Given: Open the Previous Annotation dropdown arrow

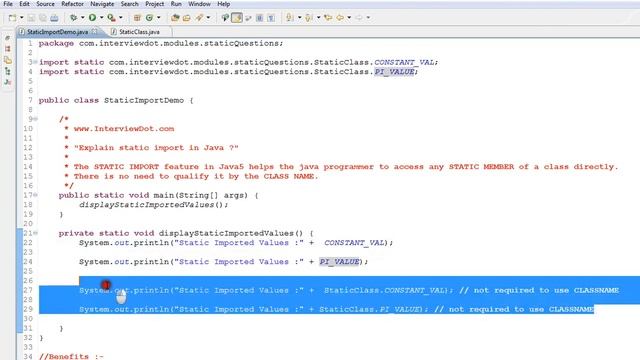Looking at the screenshot, I should [x=319, y=18].
